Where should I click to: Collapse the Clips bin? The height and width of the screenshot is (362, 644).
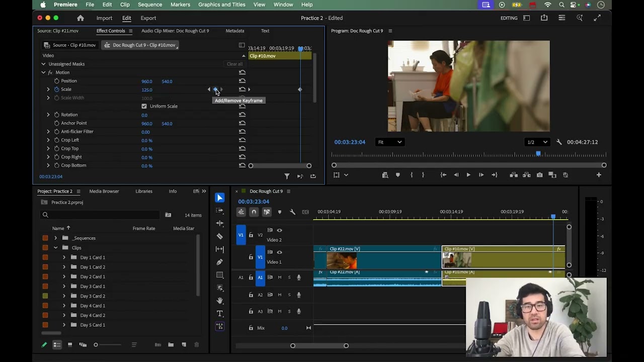tap(55, 248)
